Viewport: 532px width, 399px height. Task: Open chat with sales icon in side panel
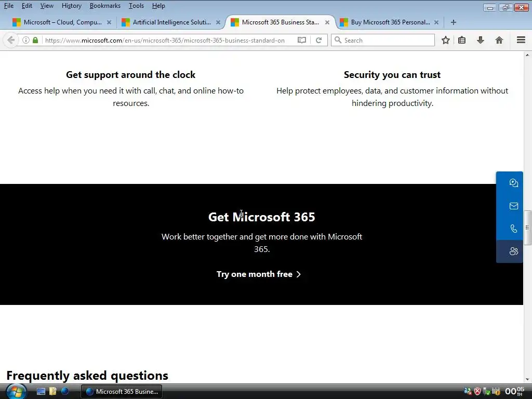(x=514, y=183)
